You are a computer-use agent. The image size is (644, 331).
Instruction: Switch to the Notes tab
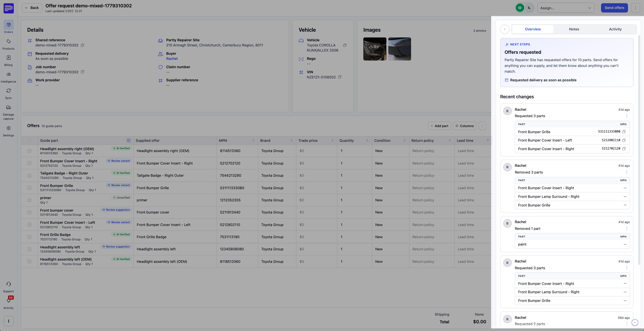[x=574, y=29]
